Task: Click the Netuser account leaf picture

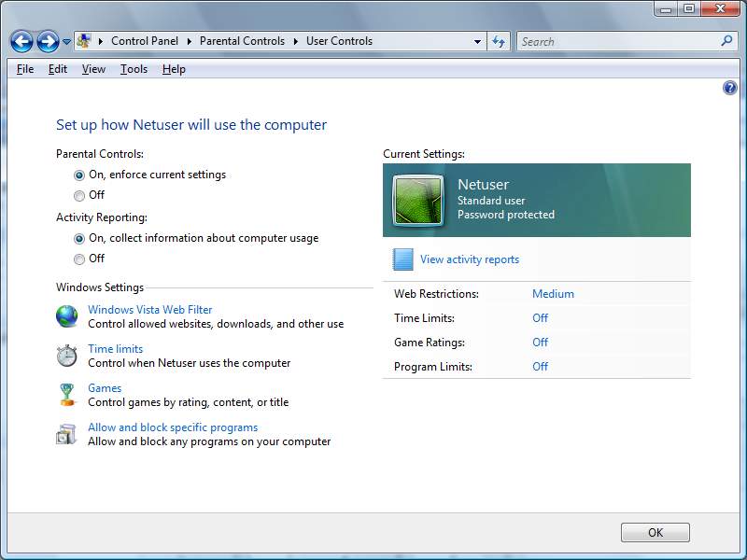Action: pyautogui.click(x=417, y=200)
